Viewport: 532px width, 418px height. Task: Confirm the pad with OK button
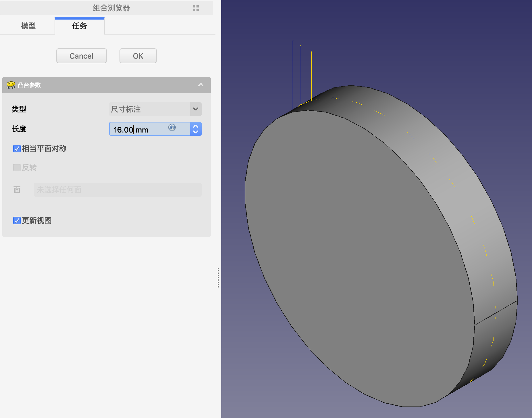click(x=138, y=56)
